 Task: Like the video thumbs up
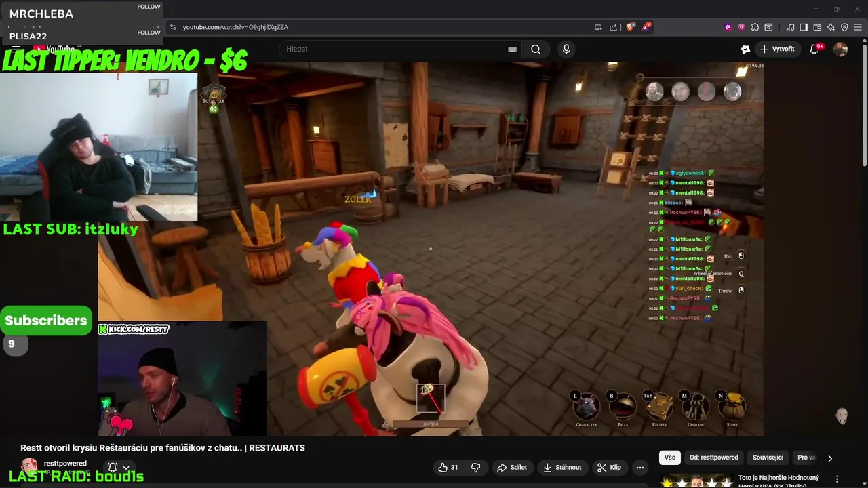(x=448, y=467)
